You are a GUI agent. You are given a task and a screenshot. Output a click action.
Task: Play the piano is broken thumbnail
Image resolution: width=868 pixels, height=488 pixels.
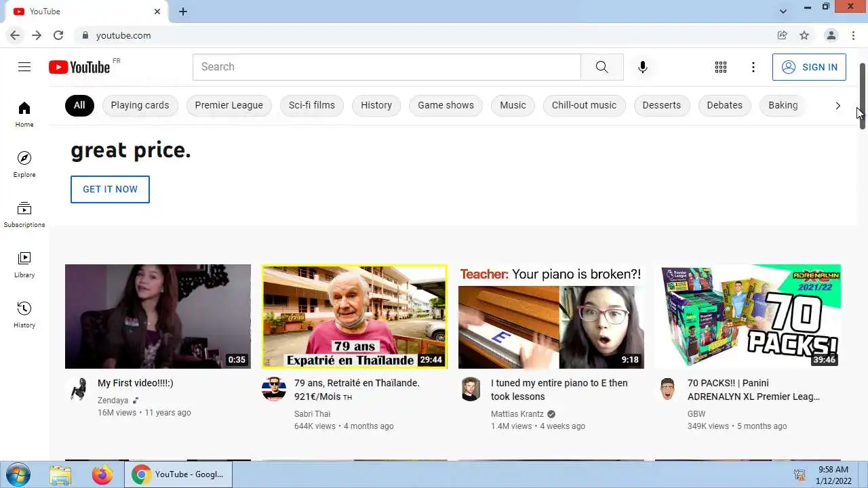551,317
